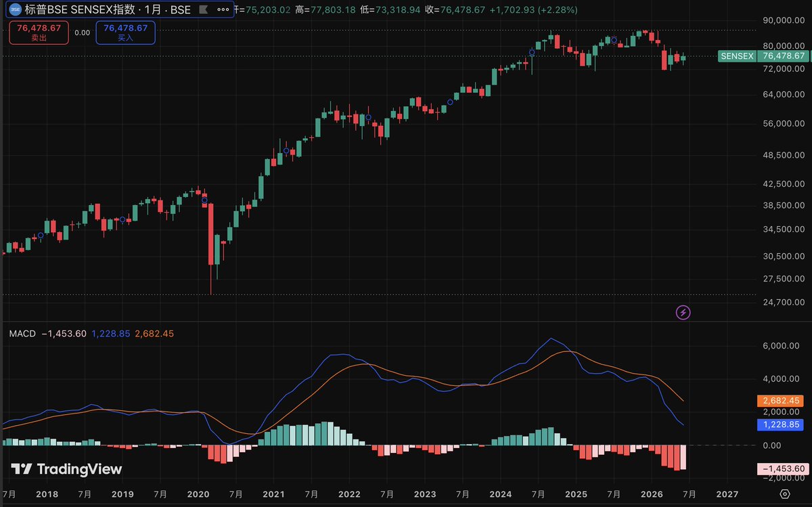812x507 pixels.
Task: Click the 38,500.00 price scale label
Action: point(782,206)
